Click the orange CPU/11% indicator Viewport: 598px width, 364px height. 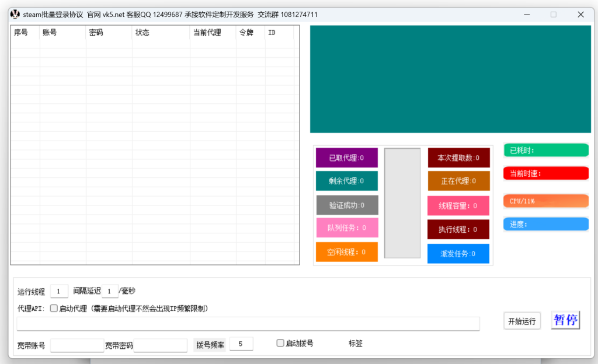tap(546, 201)
